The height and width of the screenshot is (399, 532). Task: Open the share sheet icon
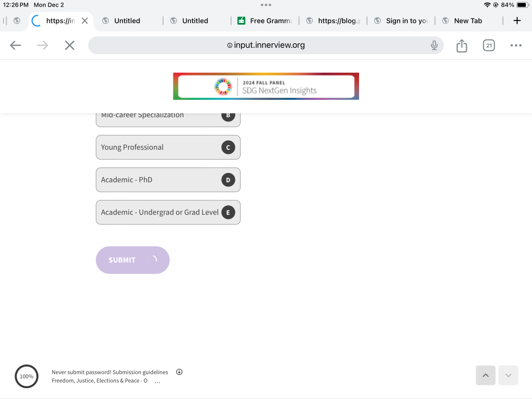coord(462,46)
